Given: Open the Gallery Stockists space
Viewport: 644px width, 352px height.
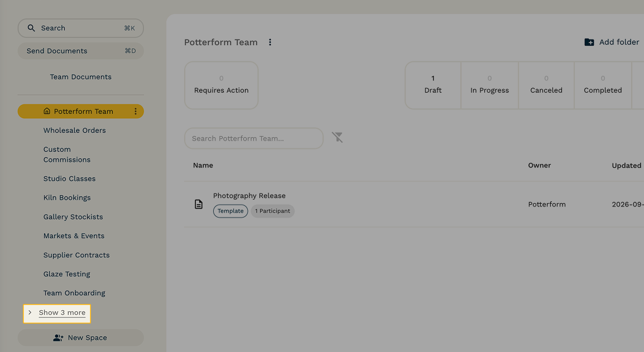Looking at the screenshot, I should [73, 217].
